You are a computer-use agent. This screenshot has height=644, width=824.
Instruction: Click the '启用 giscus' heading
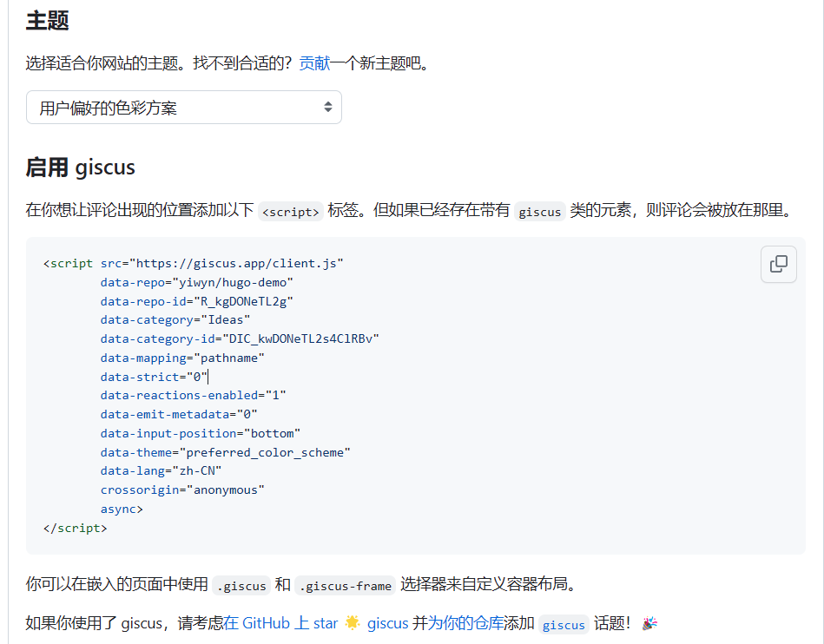tap(81, 168)
